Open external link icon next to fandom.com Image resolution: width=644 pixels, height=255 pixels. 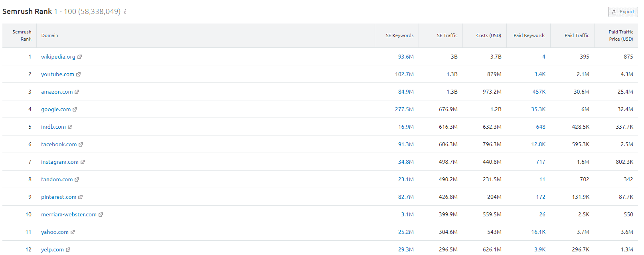(77, 180)
